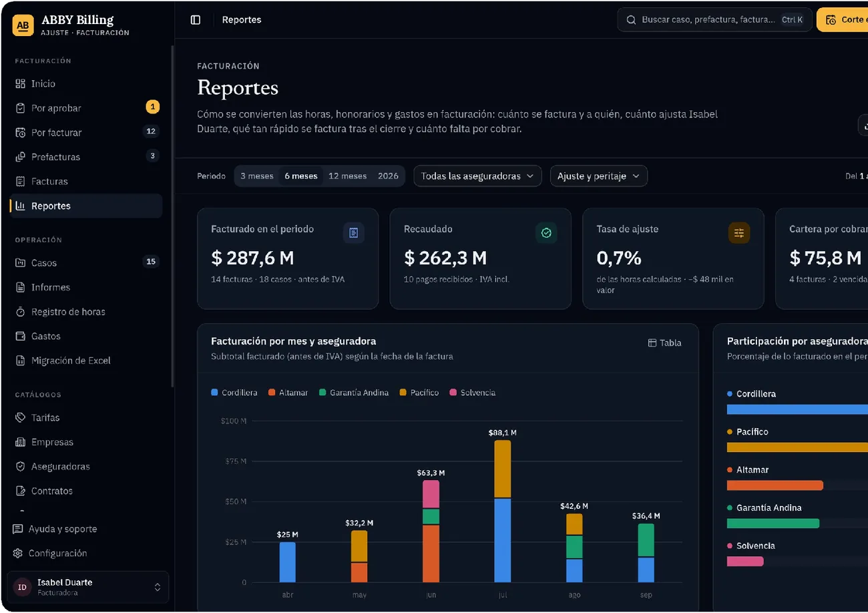The height and width of the screenshot is (613, 868).
Task: Select the 12 meses period option
Action: click(347, 176)
